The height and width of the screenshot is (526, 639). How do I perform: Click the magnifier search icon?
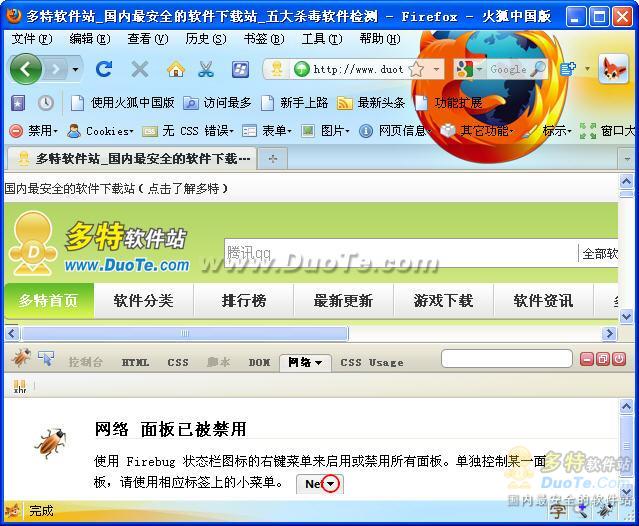pyautogui.click(x=538, y=69)
